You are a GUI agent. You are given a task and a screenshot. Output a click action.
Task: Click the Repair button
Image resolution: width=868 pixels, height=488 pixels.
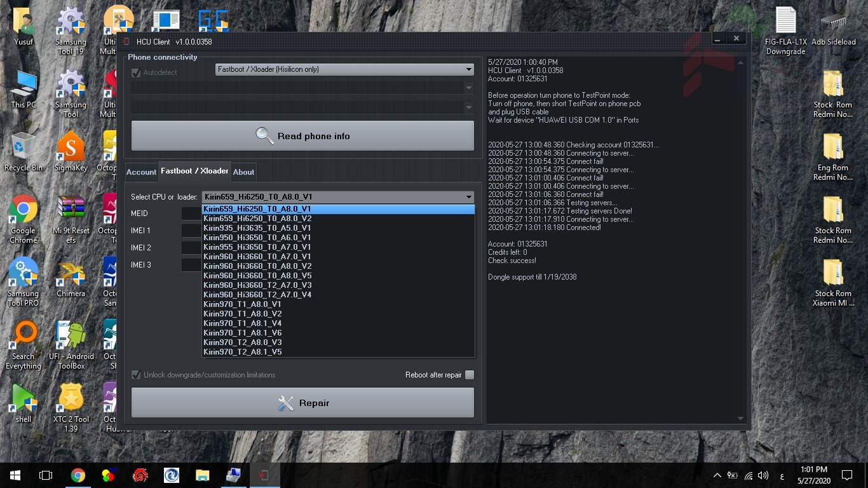302,403
